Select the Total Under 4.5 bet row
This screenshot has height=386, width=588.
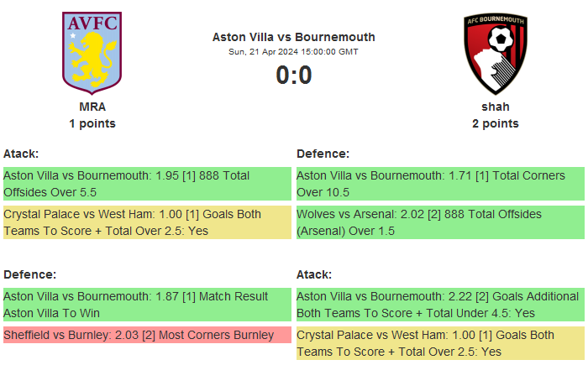pyautogui.click(x=440, y=304)
